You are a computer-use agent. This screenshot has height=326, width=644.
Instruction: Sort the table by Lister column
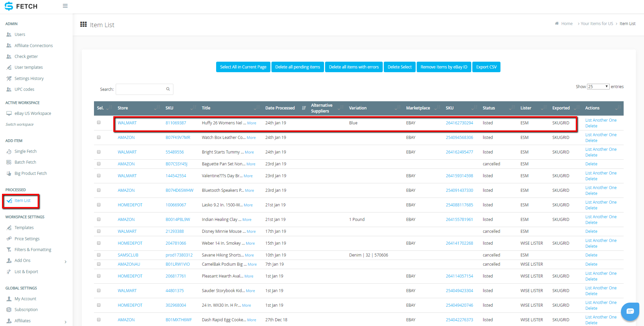[534, 108]
